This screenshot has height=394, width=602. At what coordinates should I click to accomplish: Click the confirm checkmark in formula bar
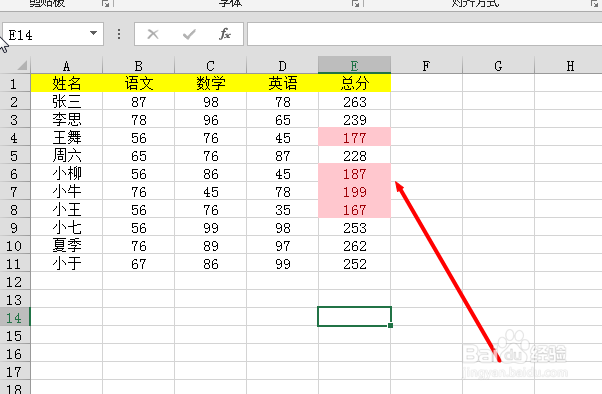click(189, 35)
